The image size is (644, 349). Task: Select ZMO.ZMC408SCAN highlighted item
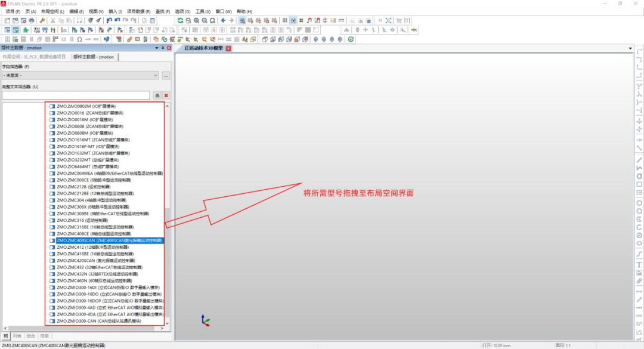[110, 240]
